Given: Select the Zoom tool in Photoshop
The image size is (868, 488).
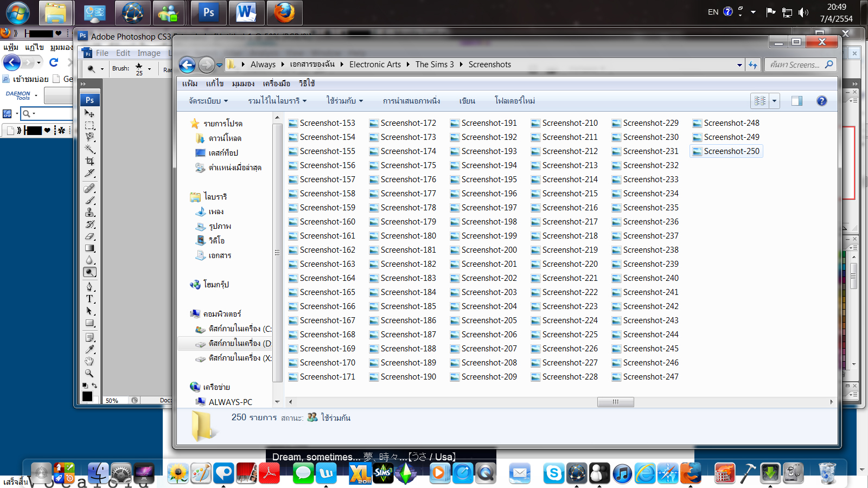Looking at the screenshot, I should [90, 373].
